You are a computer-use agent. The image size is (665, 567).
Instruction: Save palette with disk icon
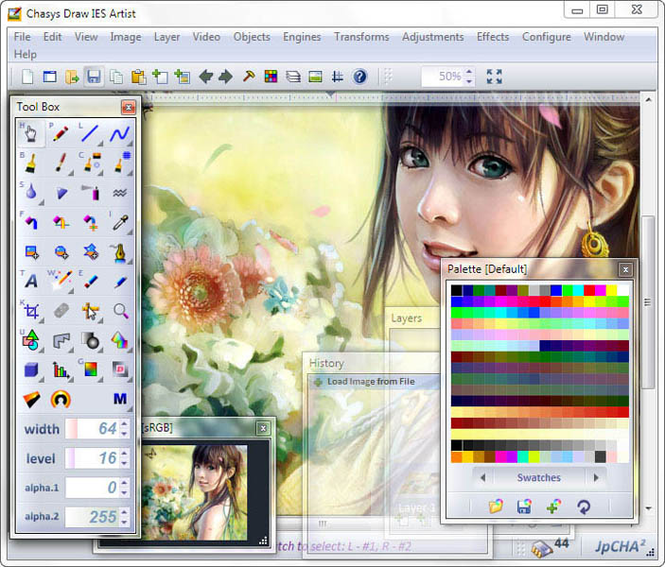coord(524,506)
